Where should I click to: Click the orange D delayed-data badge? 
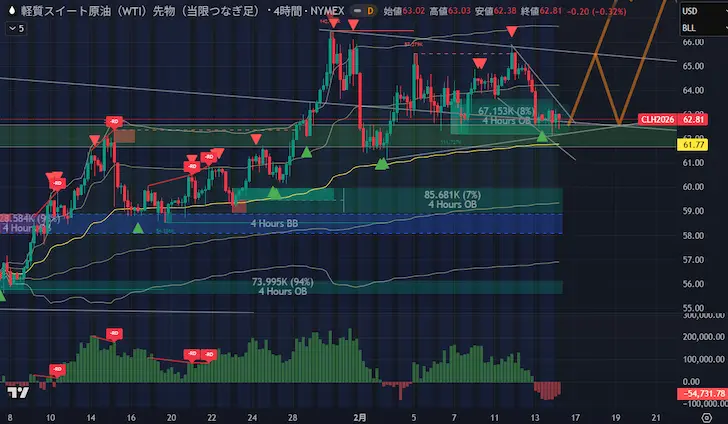point(370,10)
